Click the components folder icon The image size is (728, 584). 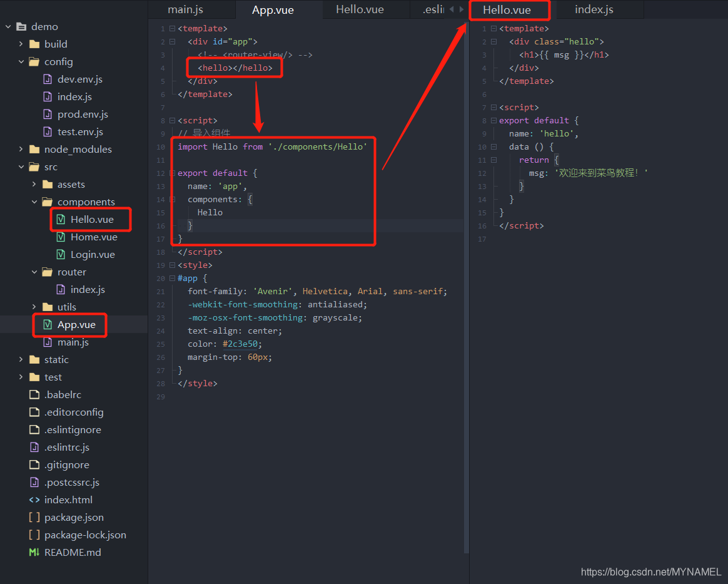pyautogui.click(x=48, y=202)
